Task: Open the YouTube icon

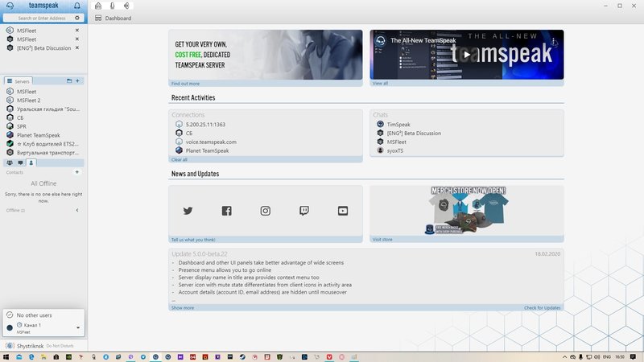Action: pos(343,211)
